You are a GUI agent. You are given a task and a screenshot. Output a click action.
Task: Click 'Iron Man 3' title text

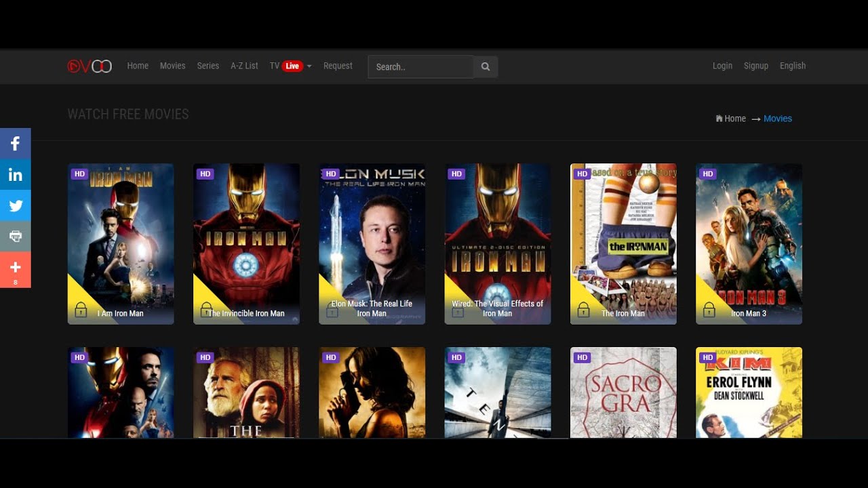tap(749, 314)
